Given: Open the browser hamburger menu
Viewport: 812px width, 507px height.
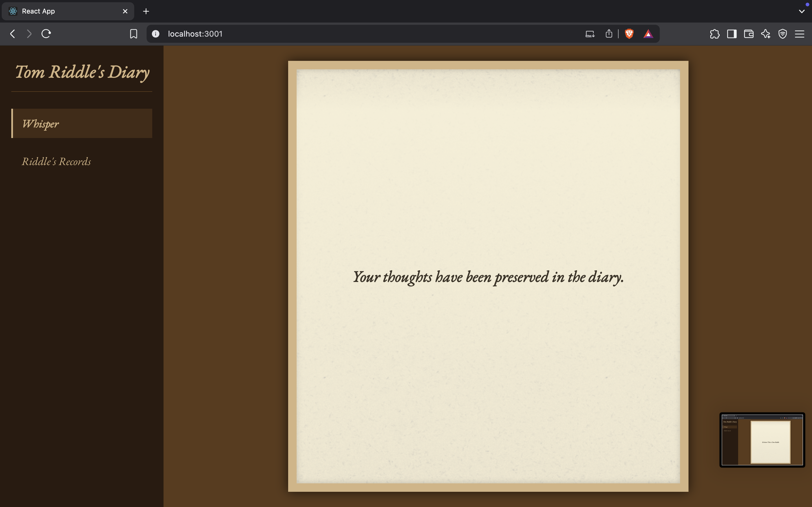Looking at the screenshot, I should (x=800, y=34).
